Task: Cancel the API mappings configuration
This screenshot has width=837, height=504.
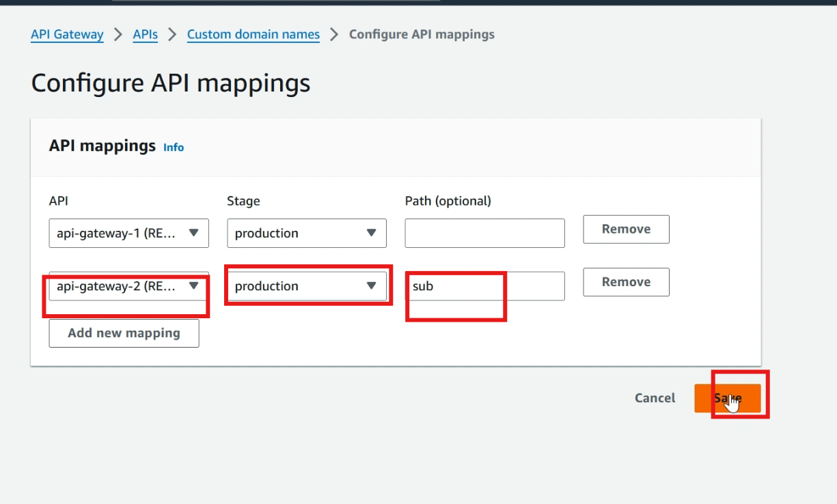Action: [655, 398]
